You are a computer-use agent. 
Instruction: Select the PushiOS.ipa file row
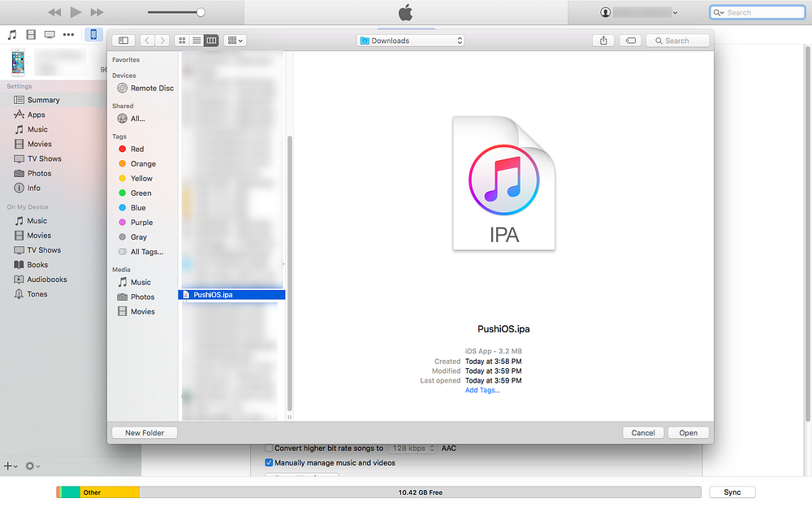click(x=231, y=294)
